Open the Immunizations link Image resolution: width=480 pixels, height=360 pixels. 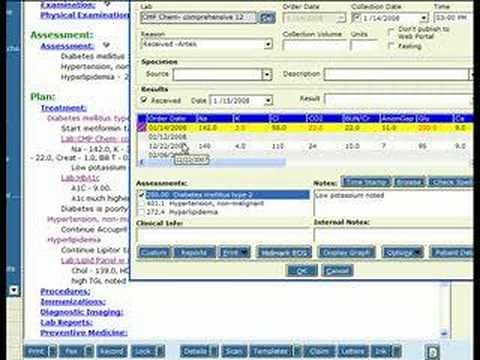click(73, 302)
